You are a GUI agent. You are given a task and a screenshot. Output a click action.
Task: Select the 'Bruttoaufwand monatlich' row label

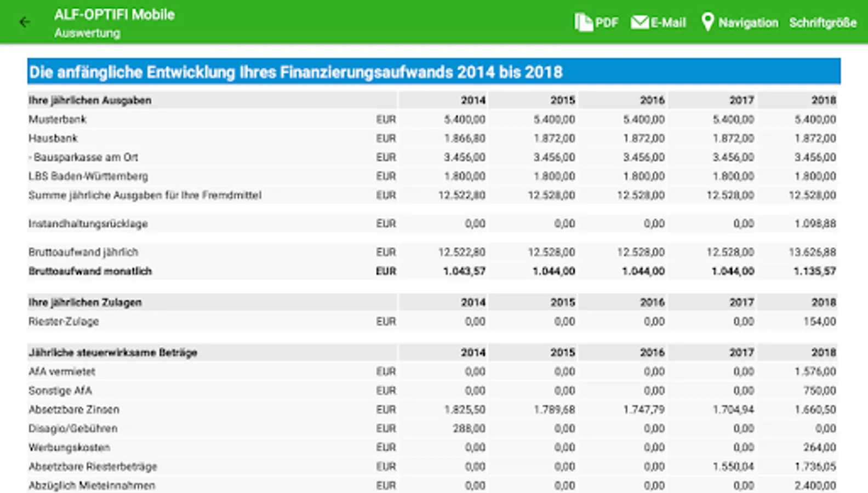[90, 271]
